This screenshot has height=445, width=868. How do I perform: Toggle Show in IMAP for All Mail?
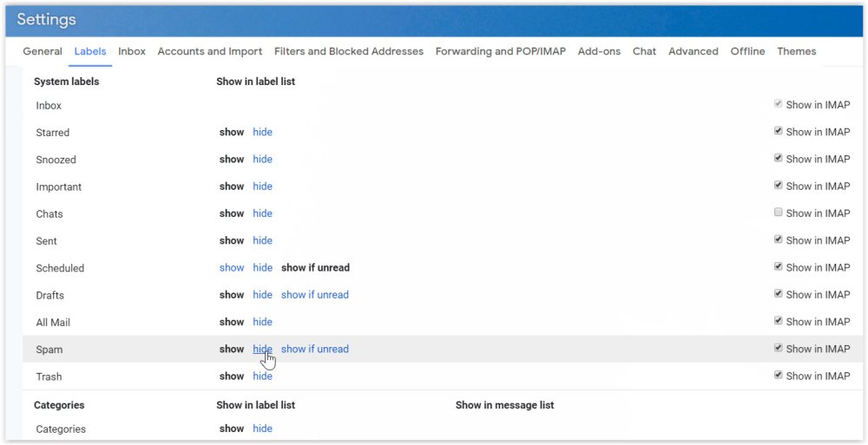[x=779, y=321]
